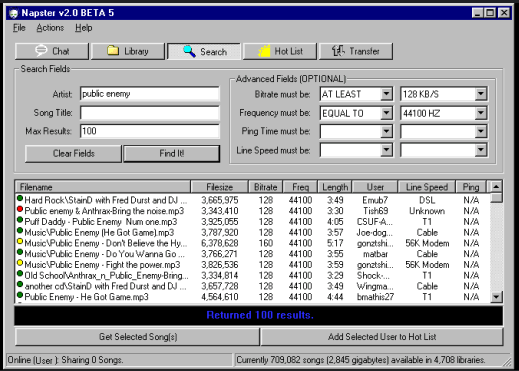Sort results by Filesize column header
This screenshot has height=371, width=519.
(219, 187)
